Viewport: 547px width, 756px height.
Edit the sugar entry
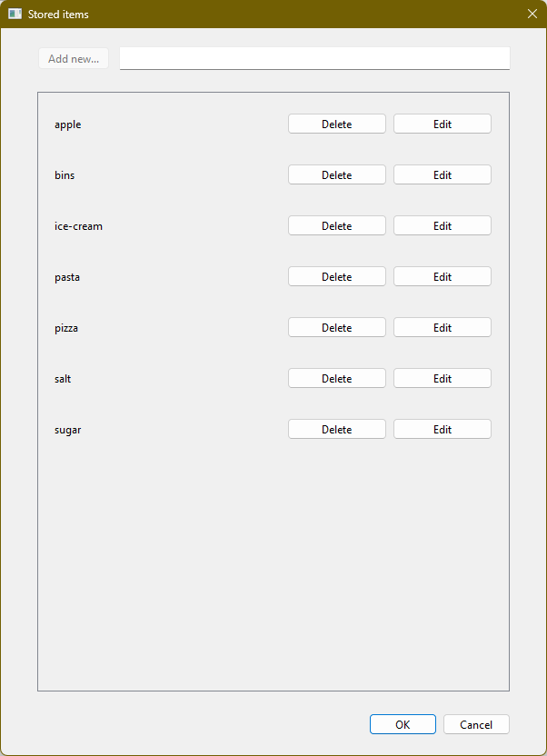coord(442,429)
